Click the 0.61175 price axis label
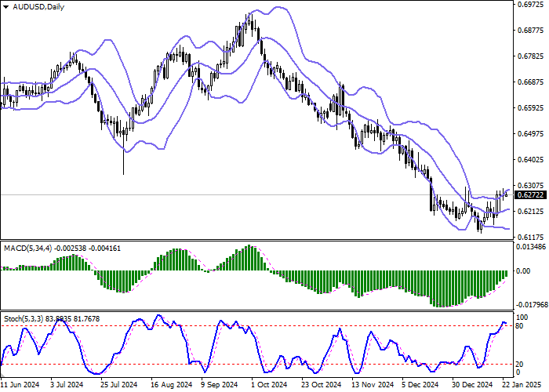The width and height of the screenshot is (549, 392). tap(530, 237)
